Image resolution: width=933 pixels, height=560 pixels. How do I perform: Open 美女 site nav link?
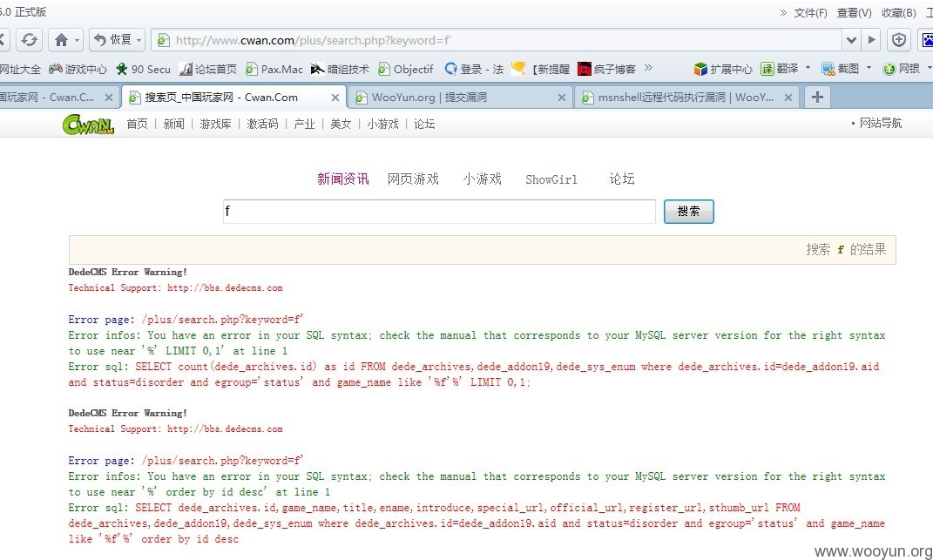(x=341, y=124)
